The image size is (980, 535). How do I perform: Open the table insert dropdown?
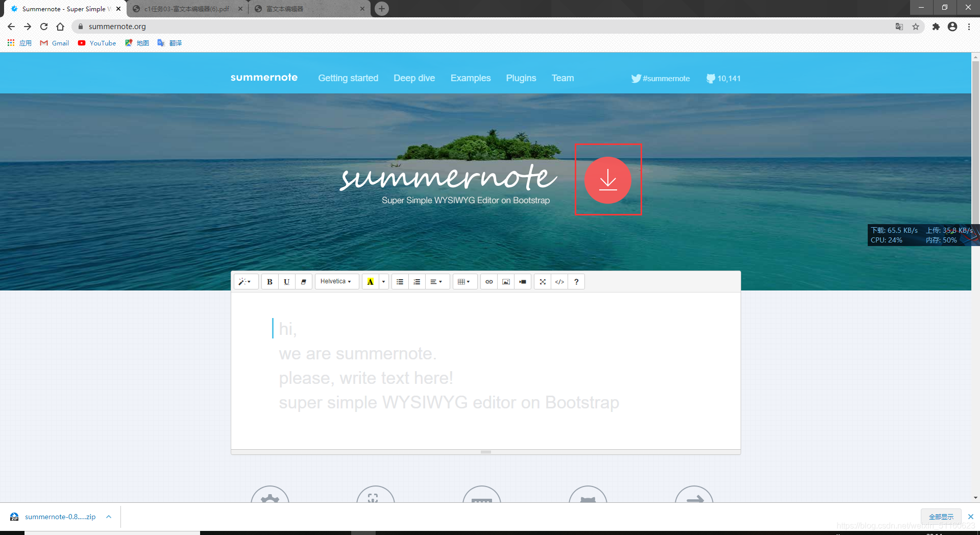tap(464, 282)
